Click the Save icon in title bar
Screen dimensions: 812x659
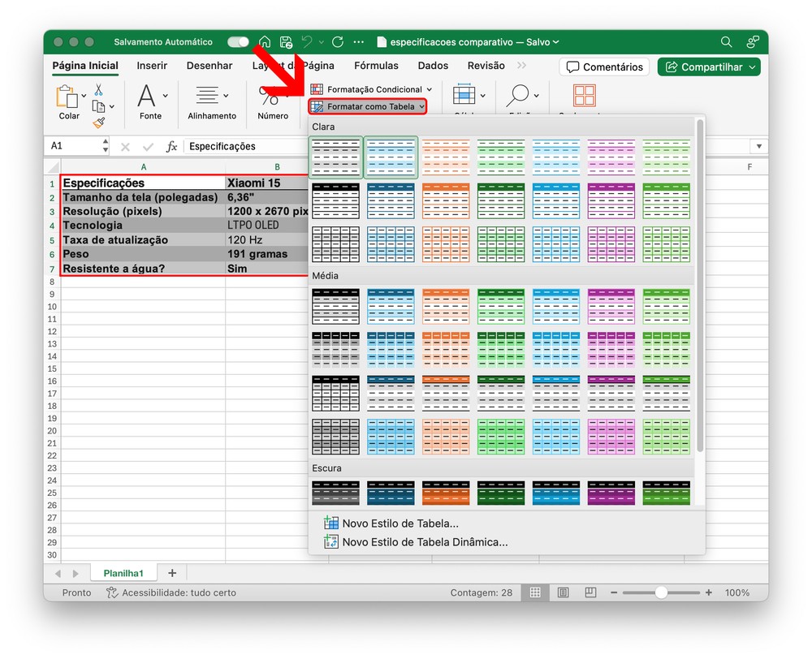tap(286, 42)
